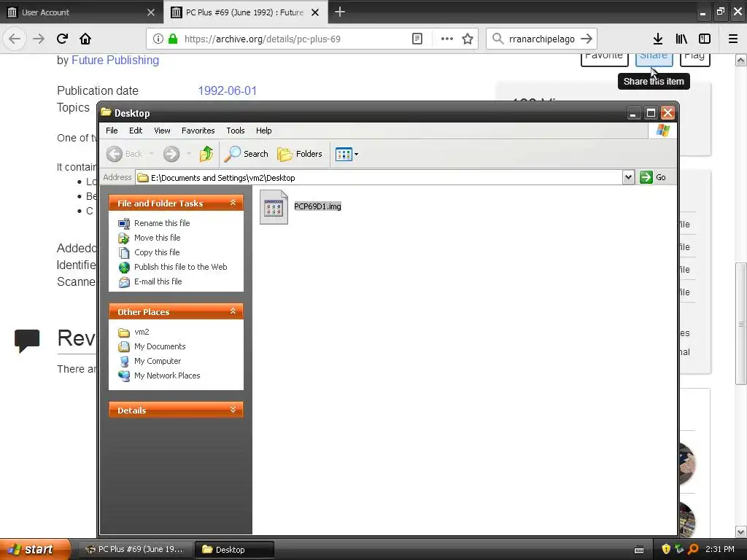The image size is (747, 560).
Task: Click the Share button on archive page
Action: [654, 58]
